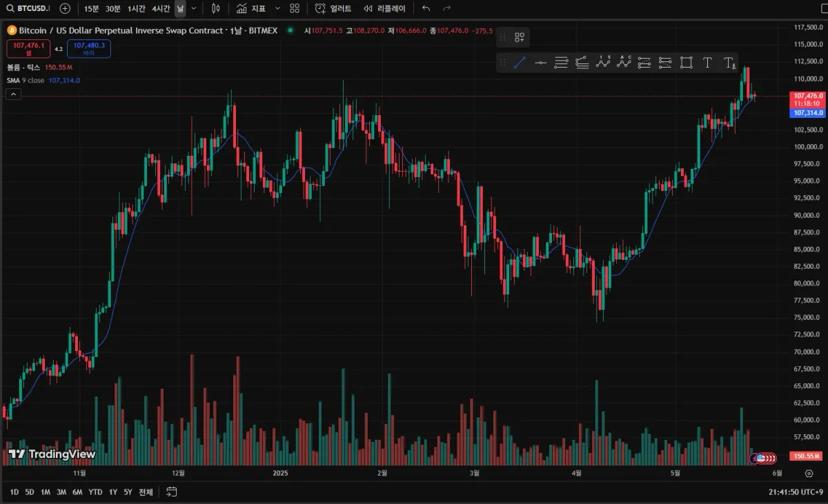Select the plain Text tool
The height and width of the screenshot is (504, 828).
tap(707, 63)
